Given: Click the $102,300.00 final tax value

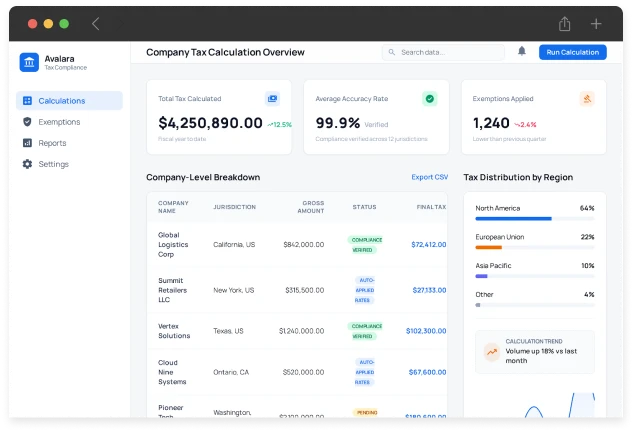Looking at the screenshot, I should [x=426, y=331].
